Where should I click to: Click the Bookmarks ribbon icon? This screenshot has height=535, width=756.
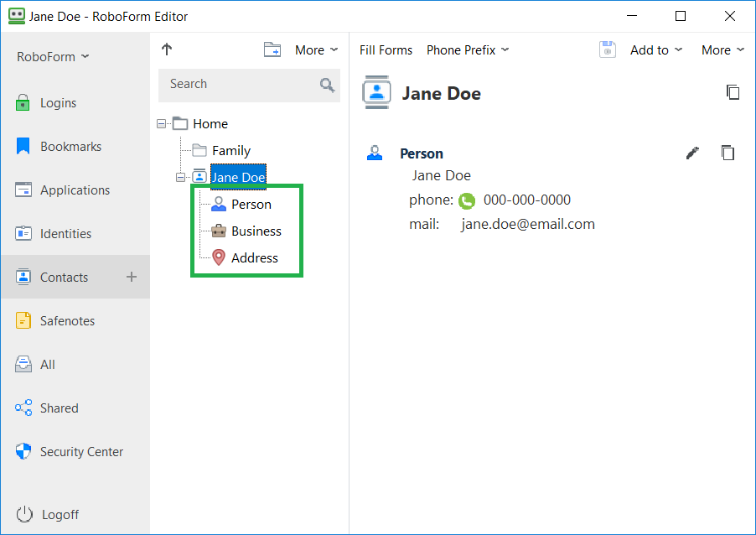23,146
